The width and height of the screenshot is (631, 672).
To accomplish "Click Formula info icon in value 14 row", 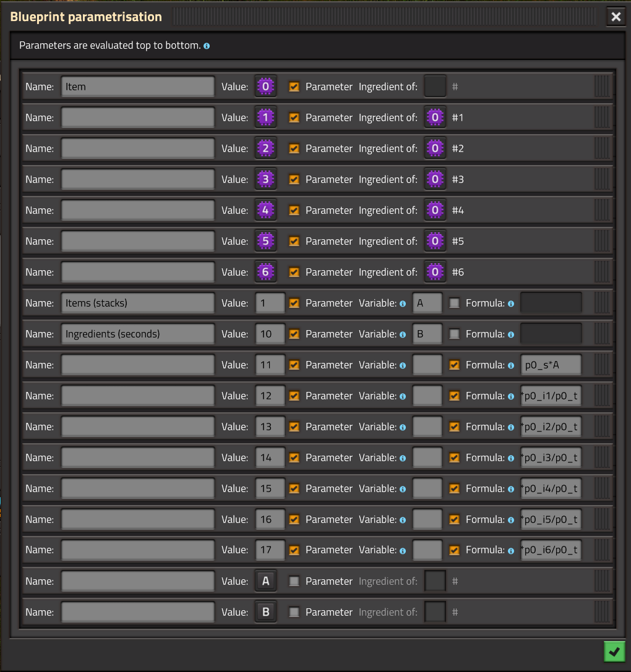I will click(x=511, y=458).
